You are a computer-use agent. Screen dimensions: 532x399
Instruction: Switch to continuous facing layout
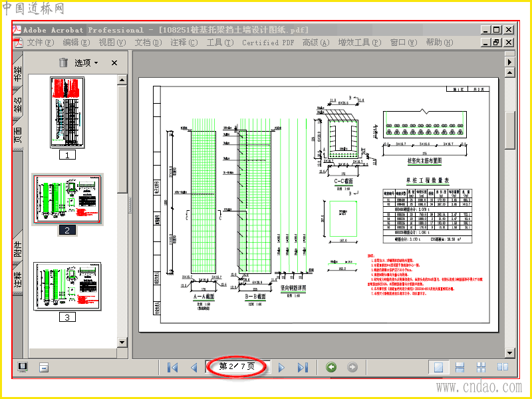tap(481, 367)
